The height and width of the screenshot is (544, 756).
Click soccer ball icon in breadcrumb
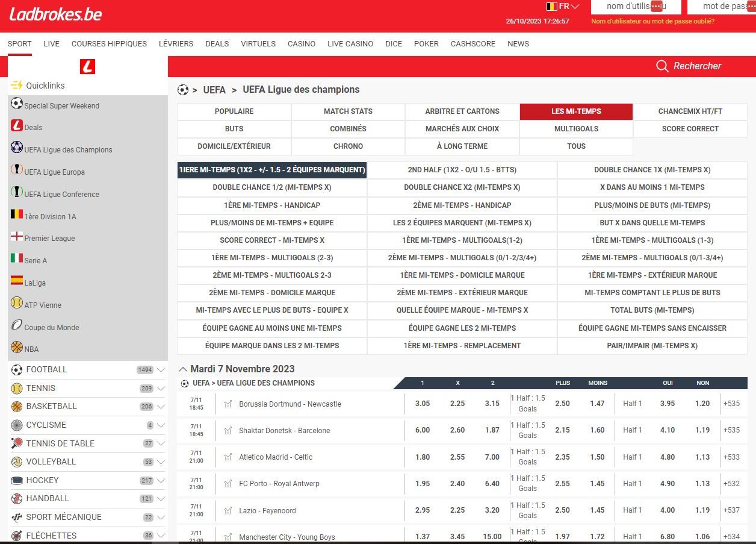[x=183, y=90]
